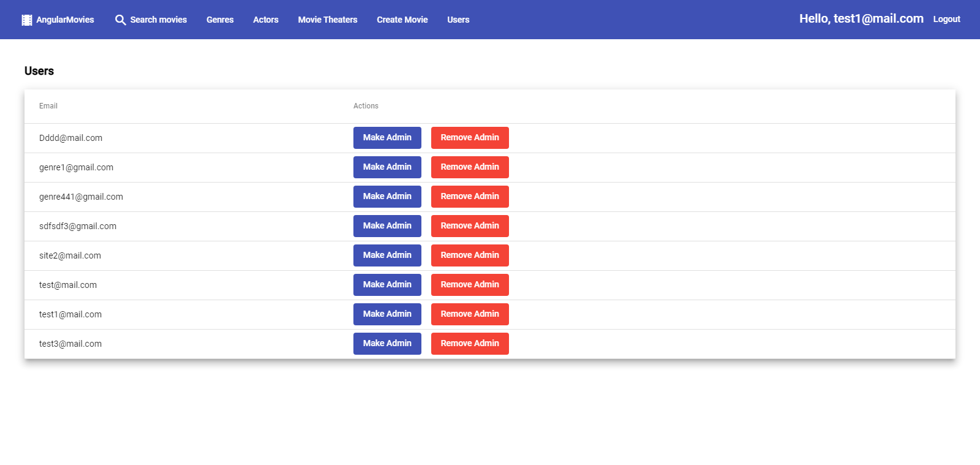Open the AngularMovies home link
The width and height of the screenshot is (980, 465).
click(x=58, y=20)
